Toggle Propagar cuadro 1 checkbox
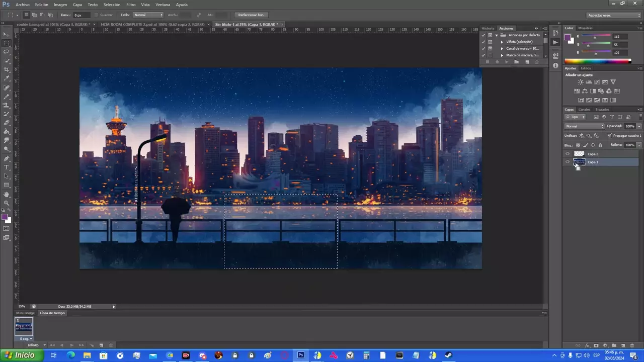The image size is (644, 362). (610, 135)
